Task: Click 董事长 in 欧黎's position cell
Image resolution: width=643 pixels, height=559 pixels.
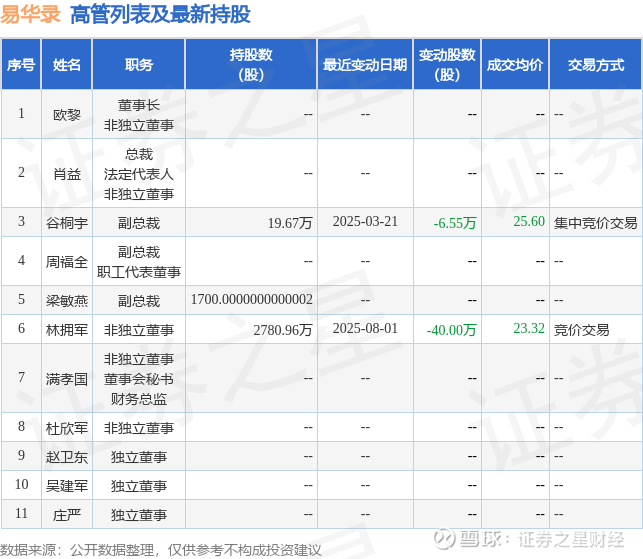Action: point(139,105)
